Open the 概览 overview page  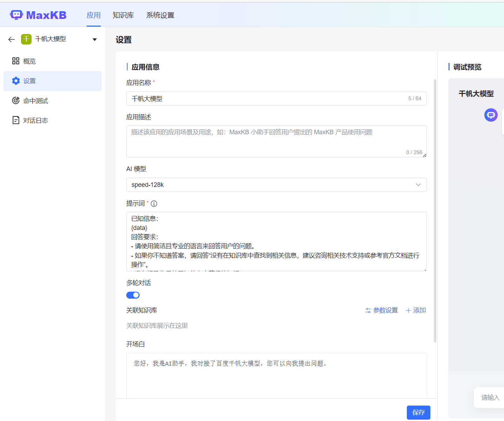[x=53, y=61]
